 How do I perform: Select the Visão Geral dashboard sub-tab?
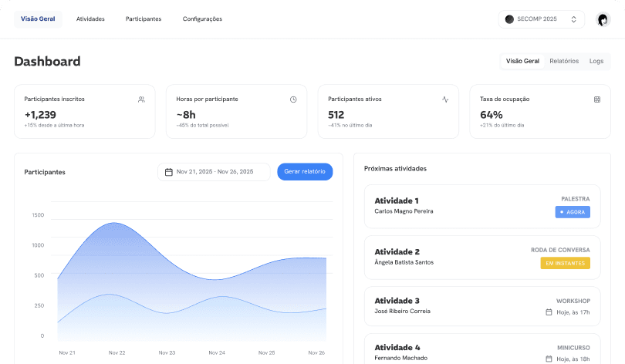[522, 62]
